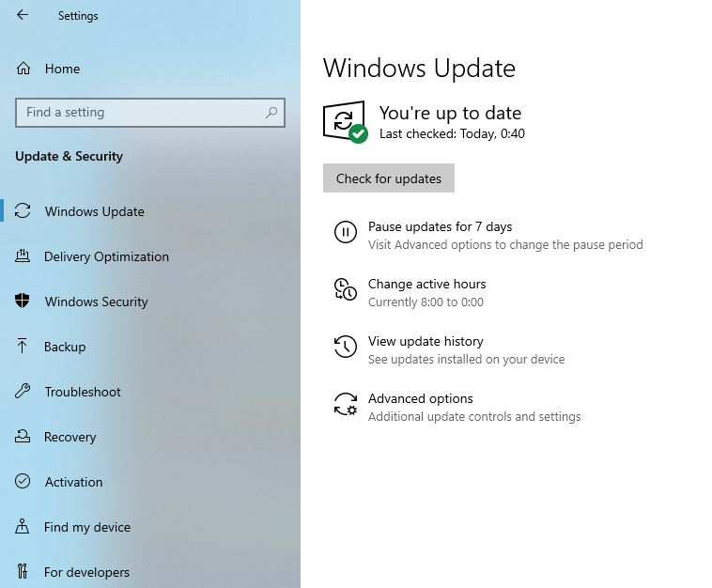This screenshot has height=588, width=712.
Task: Click the Troubleshoot wrench icon
Action: (23, 391)
